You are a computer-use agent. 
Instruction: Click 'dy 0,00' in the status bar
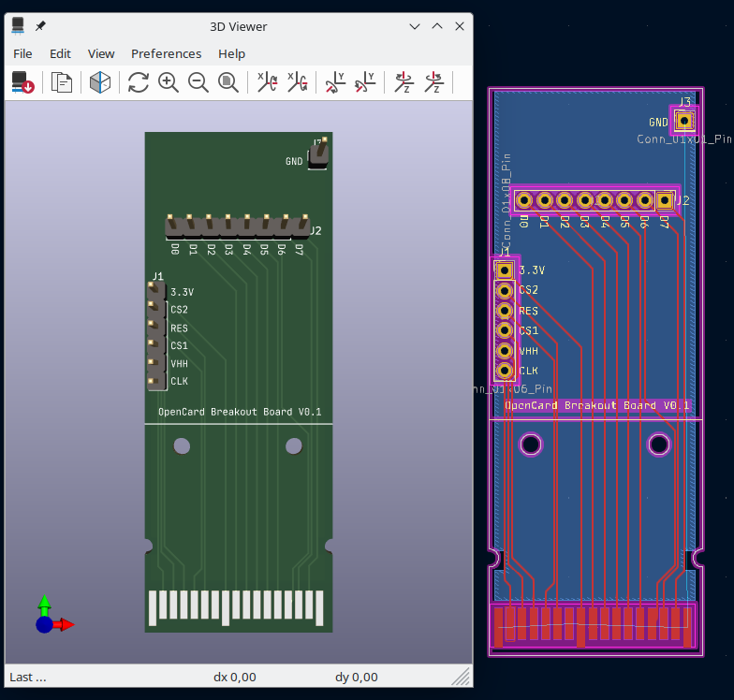coord(356,678)
